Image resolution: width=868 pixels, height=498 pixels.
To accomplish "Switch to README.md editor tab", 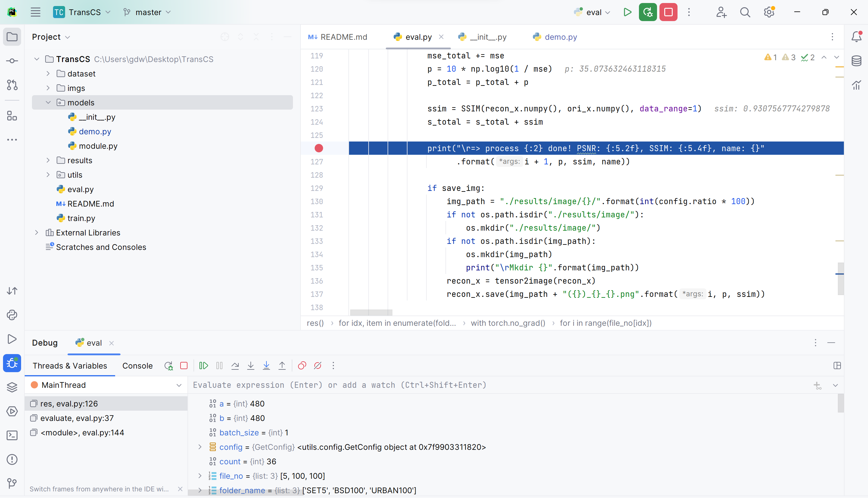I will (x=338, y=37).
